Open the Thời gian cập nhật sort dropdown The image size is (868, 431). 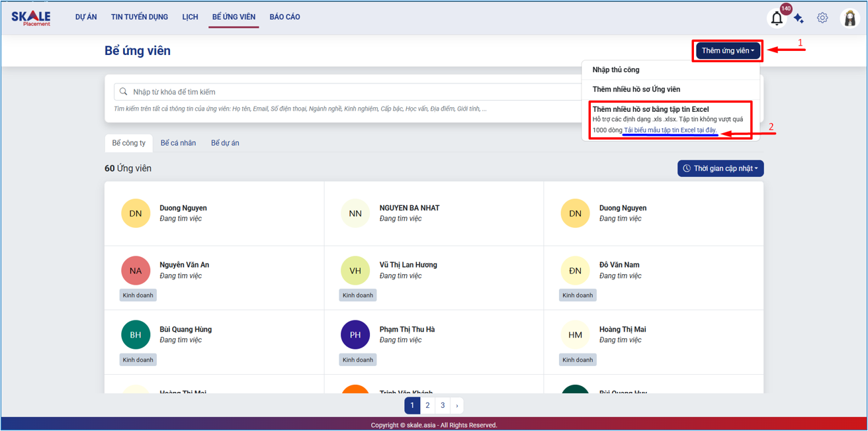720,169
